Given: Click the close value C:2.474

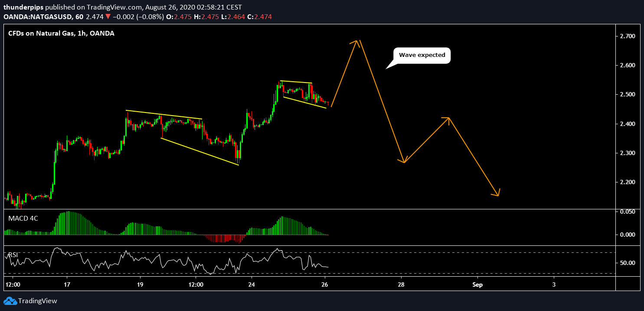Looking at the screenshot, I should 260,17.
